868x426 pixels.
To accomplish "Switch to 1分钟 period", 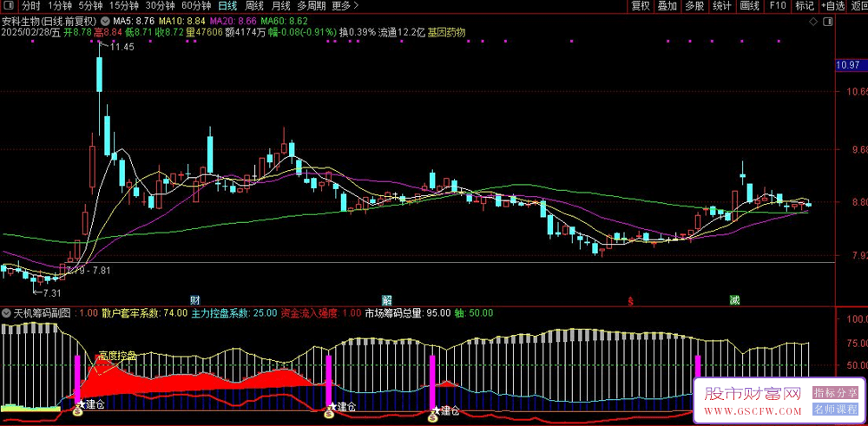I will pos(59,6).
